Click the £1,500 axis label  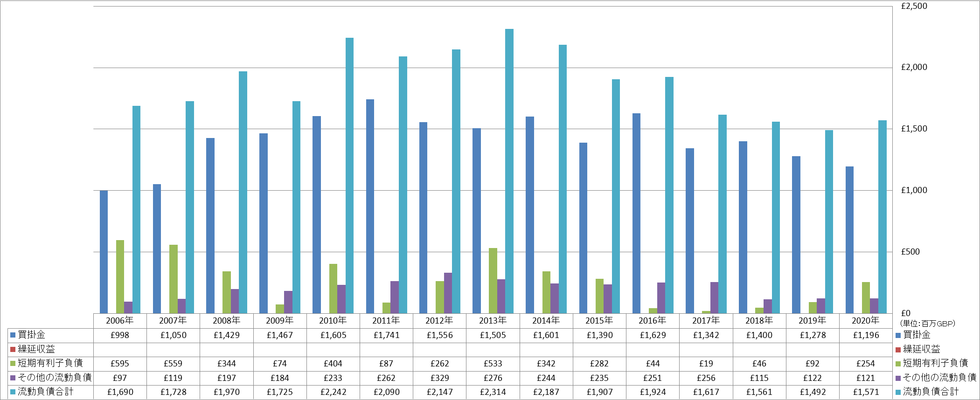(x=914, y=129)
